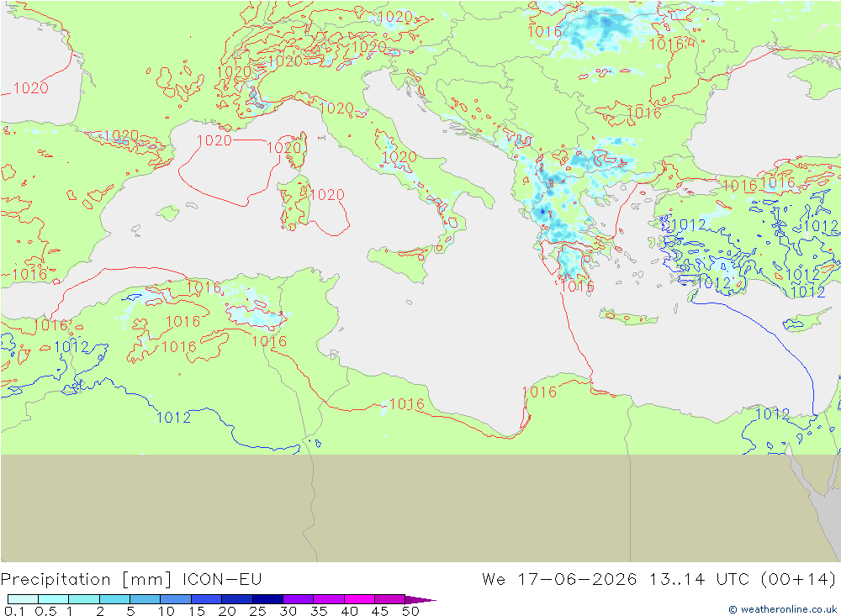The width and height of the screenshot is (841, 616).
Task: Select the 0.5–1 mm legend color swatch
Action: (x=53, y=599)
